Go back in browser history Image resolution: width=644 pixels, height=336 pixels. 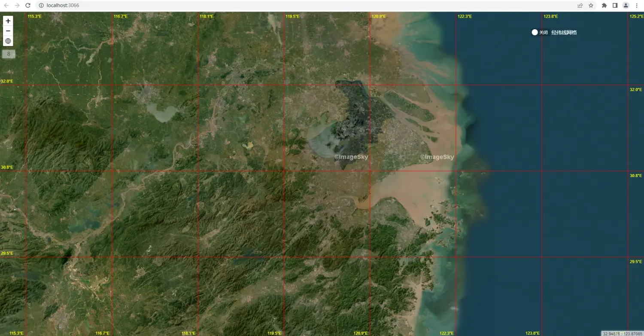tap(6, 6)
